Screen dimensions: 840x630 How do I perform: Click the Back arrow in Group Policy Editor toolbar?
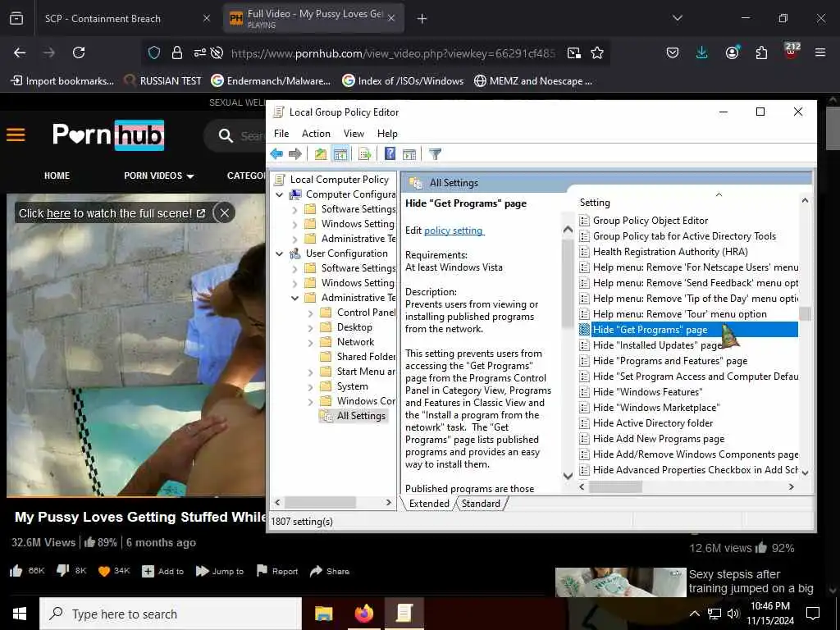276,154
